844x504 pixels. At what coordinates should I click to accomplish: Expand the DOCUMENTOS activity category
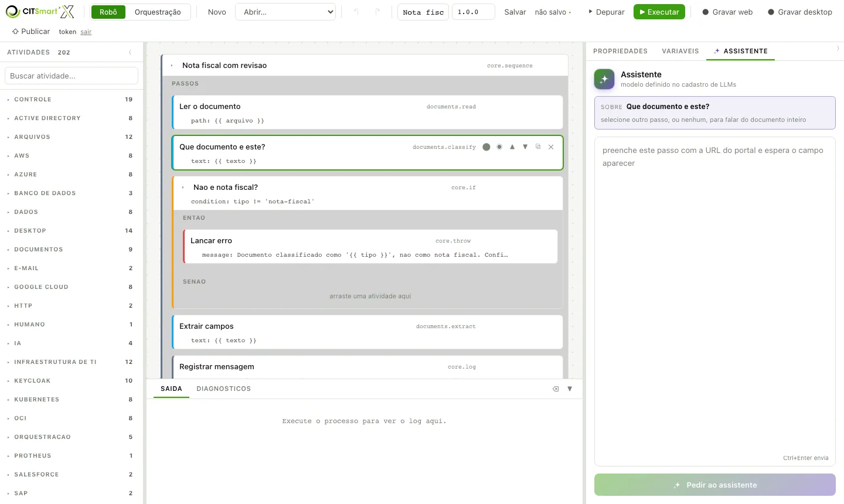click(70, 250)
